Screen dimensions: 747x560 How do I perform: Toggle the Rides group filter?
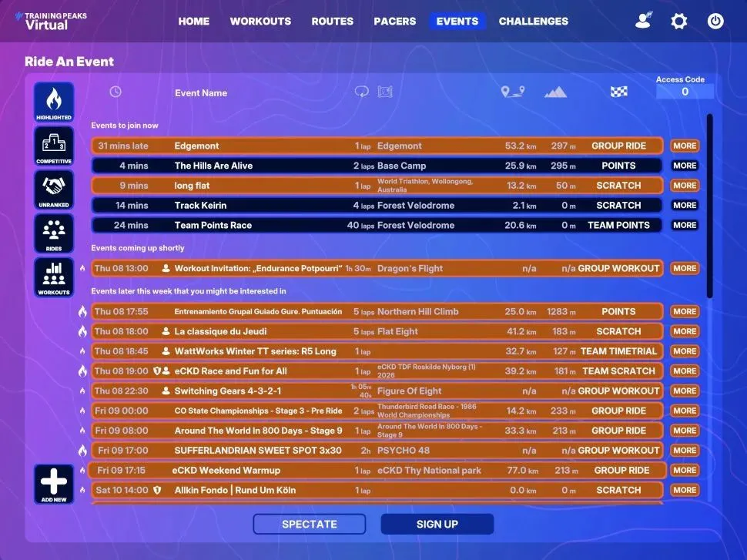[x=54, y=233]
